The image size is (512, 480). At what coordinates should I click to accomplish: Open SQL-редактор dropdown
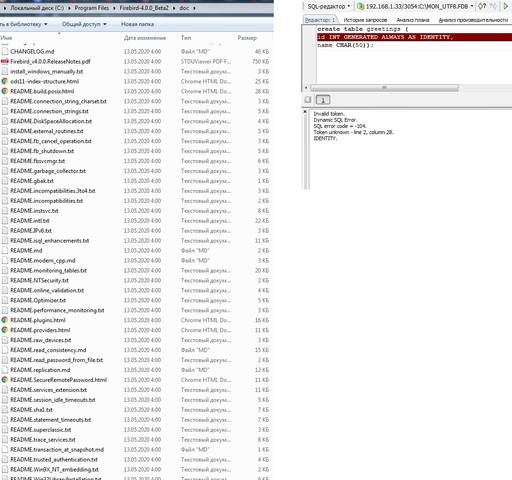pos(328,6)
